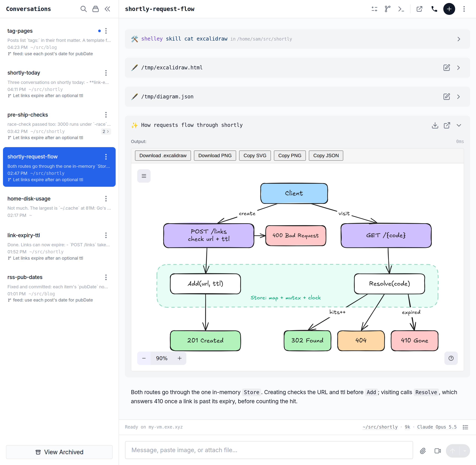This screenshot has width=476, height=465.
Task: Click the Download PNG button
Action: pos(215,155)
